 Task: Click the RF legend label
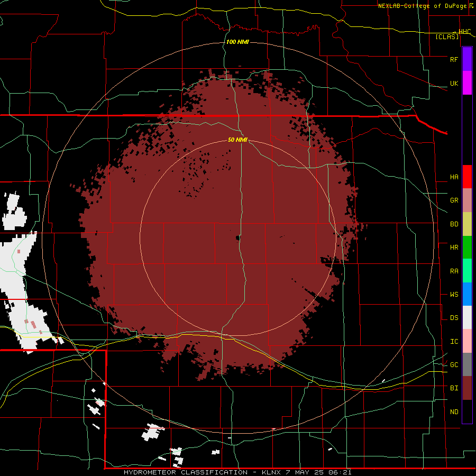pyautogui.click(x=454, y=59)
